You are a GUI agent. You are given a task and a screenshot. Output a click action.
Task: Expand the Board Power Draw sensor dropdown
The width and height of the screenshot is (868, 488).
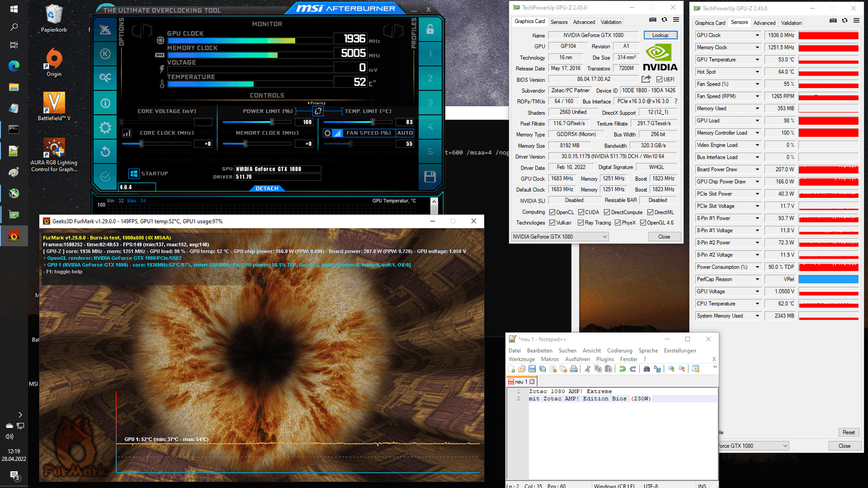757,170
